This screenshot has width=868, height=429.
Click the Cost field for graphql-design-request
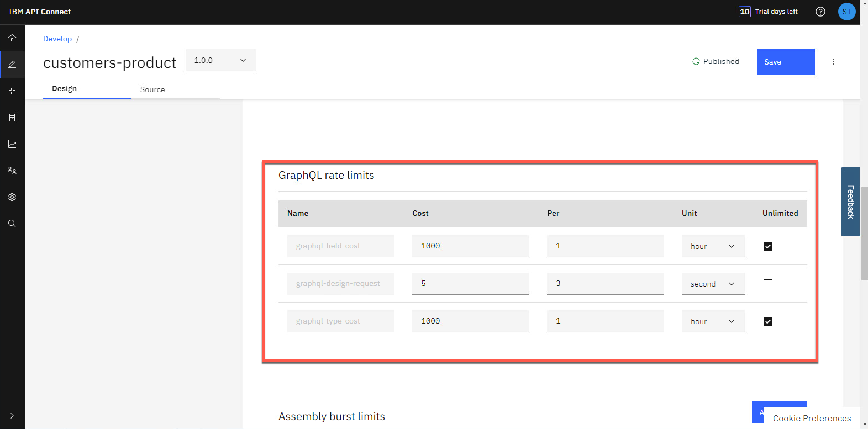[x=470, y=284]
